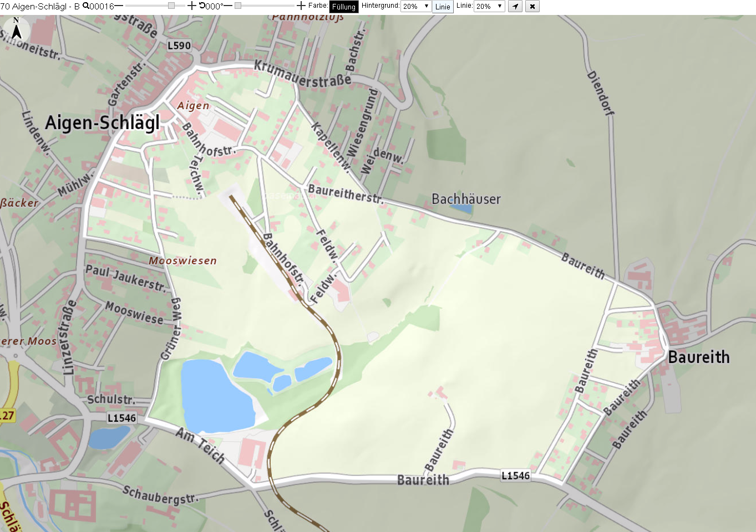Click the zoom plus icon
The width and height of the screenshot is (756, 532).
coord(191,6)
